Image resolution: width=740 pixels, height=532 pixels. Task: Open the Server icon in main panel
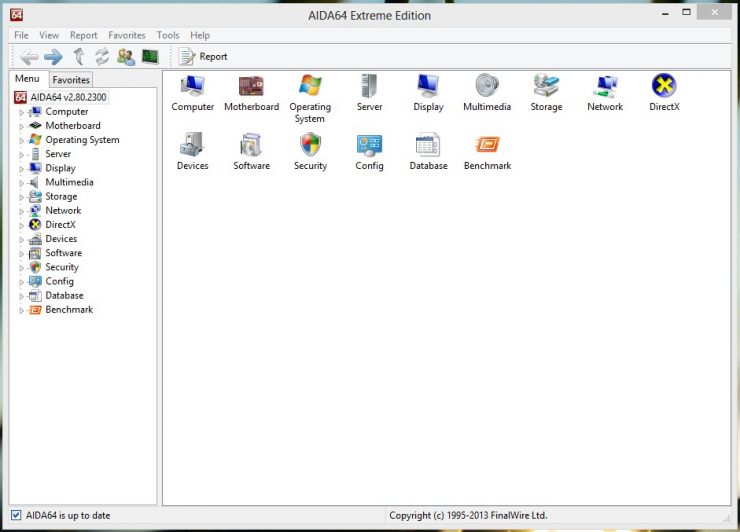[369, 86]
